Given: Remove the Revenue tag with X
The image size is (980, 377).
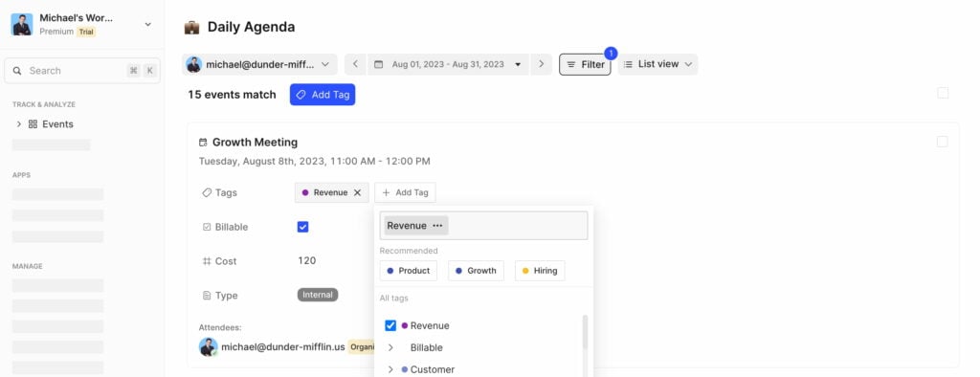Looking at the screenshot, I should coord(358,192).
